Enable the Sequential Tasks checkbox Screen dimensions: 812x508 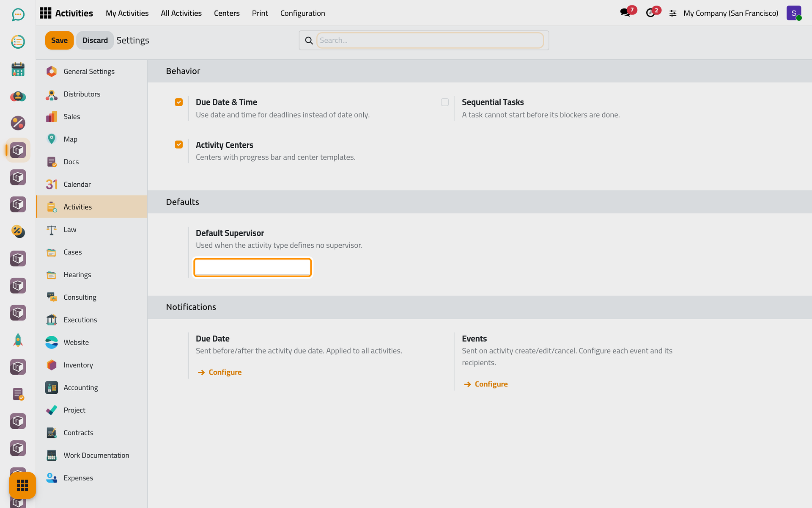[445, 102]
